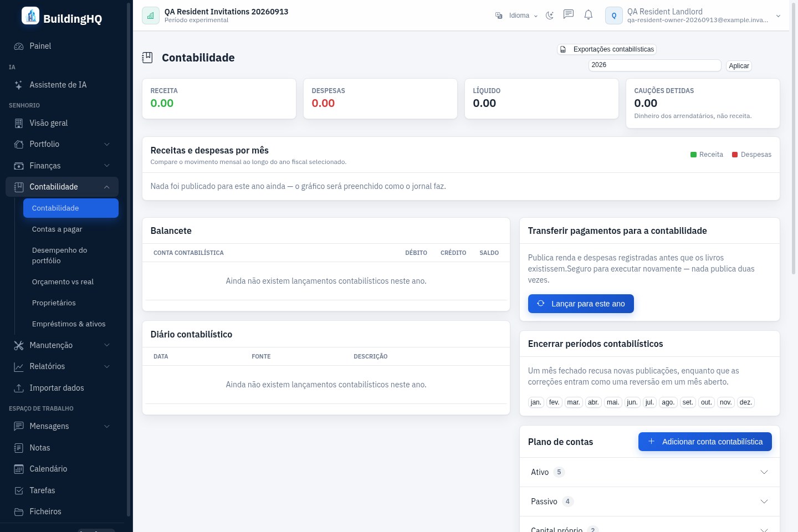
Task: Click the Tarefas checkbox icon
Action: (19, 490)
